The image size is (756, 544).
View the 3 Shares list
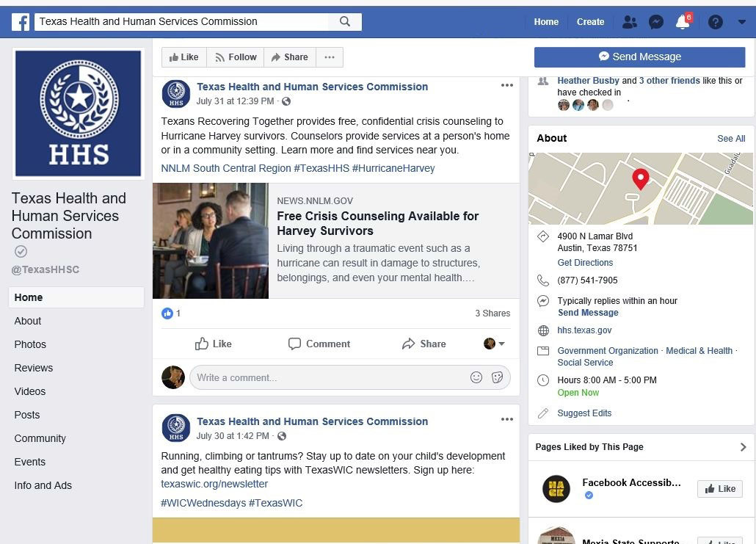493,313
